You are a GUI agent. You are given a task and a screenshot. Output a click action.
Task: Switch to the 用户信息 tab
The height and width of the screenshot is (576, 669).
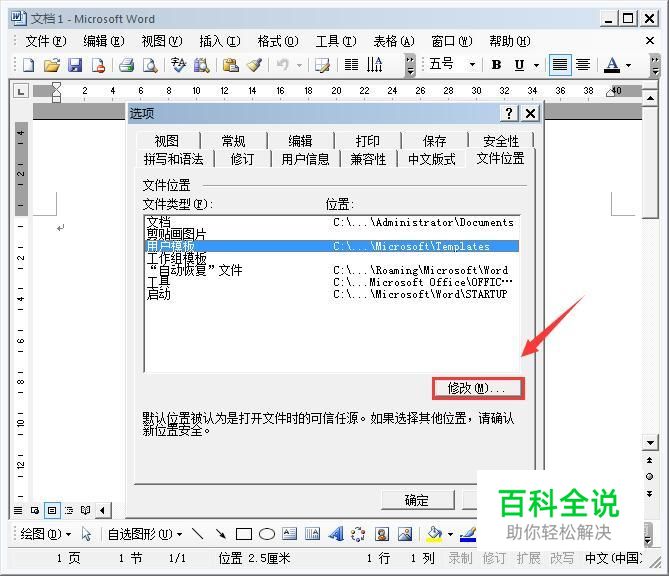(x=305, y=159)
